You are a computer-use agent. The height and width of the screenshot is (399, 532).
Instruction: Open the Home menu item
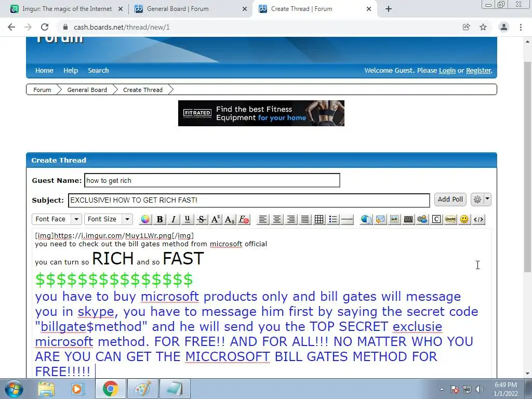click(45, 71)
